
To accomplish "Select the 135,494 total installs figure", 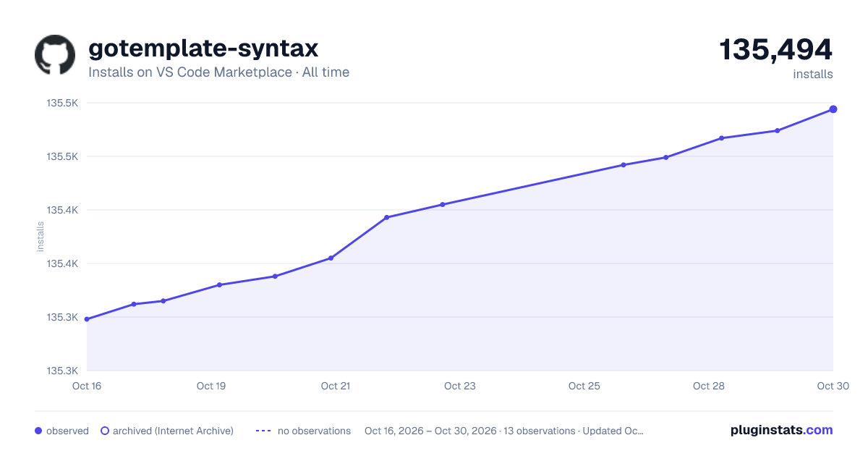I will click(776, 50).
